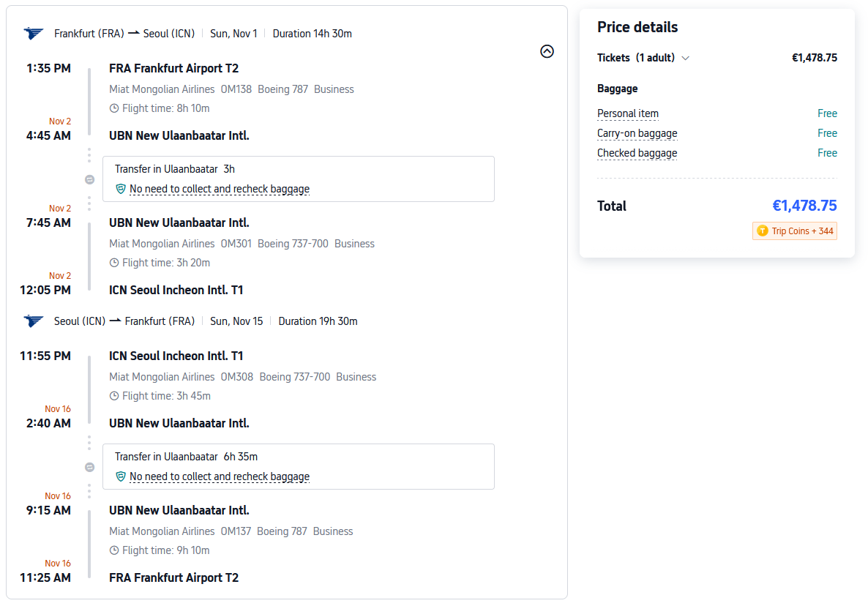The height and width of the screenshot is (606, 868).
Task: Click the first transfer stop marker on timeline
Action: 89,179
